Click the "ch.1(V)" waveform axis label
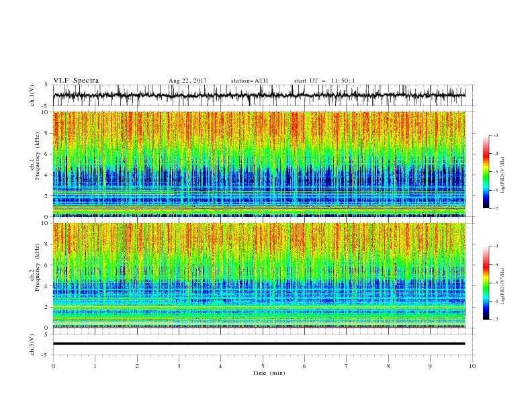 coord(32,95)
